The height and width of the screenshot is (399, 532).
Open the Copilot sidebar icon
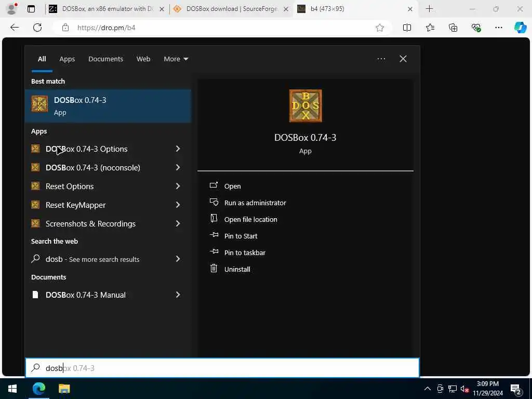click(x=521, y=28)
